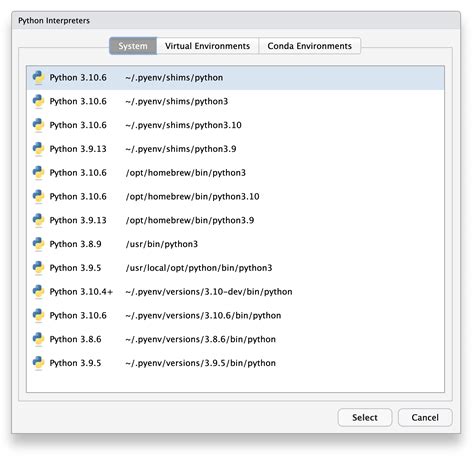Click Python 3.9.13 label for homebrew python3.9

click(78, 220)
